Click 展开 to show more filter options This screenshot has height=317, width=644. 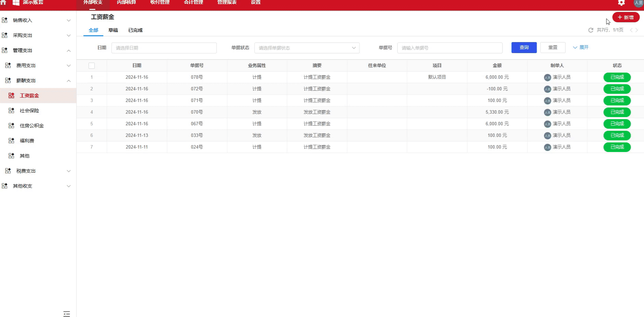(x=581, y=48)
